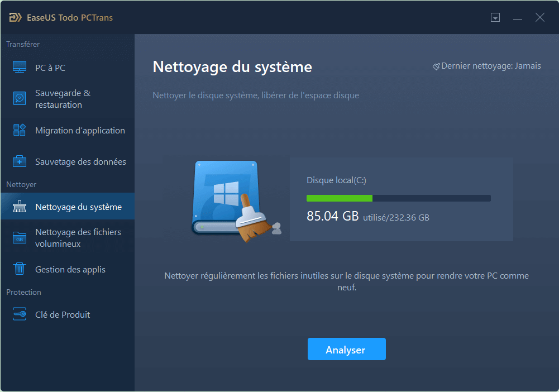
Task: Click the EaseUS Todo PCTrans logo icon
Action: pyautogui.click(x=15, y=17)
